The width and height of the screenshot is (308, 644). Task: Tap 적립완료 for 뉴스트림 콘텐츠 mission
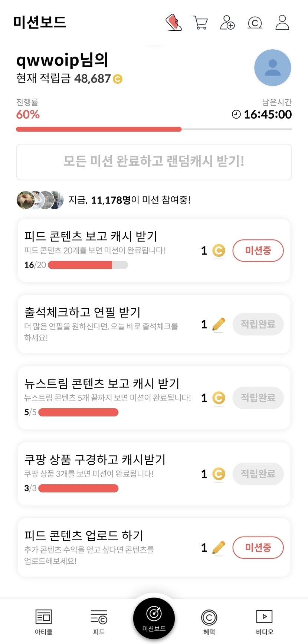click(x=258, y=398)
